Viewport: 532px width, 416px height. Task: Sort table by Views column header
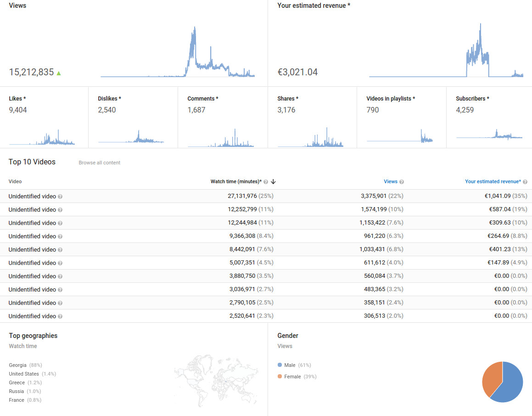(x=391, y=181)
